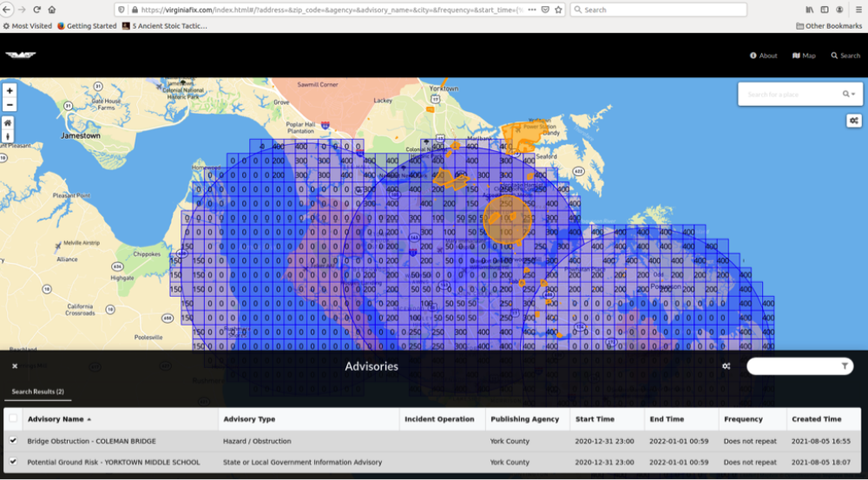The image size is (868, 480).
Task: Select the Search Results (2) tab
Action: point(37,391)
